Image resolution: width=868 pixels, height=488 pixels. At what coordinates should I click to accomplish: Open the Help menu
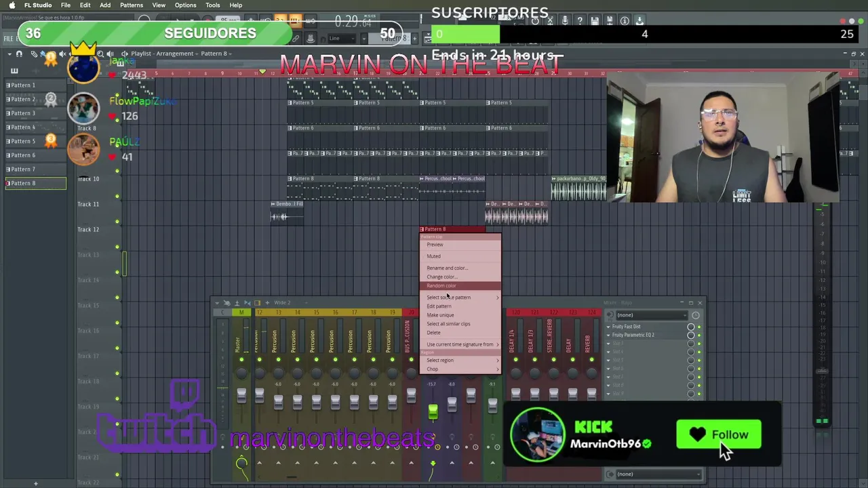click(x=236, y=5)
